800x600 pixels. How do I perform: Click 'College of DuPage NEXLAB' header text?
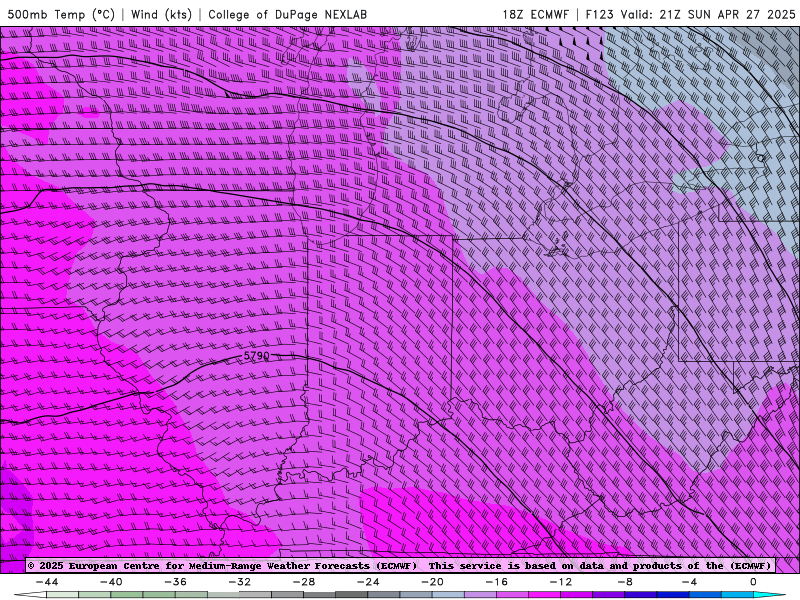point(287,14)
